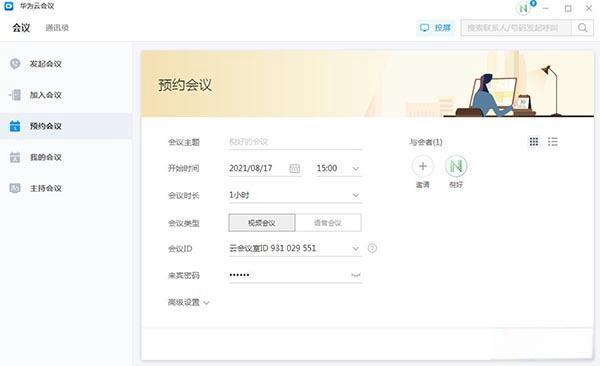Select 加入会议 in the sidebar
The height and width of the screenshot is (366, 600).
(66, 95)
